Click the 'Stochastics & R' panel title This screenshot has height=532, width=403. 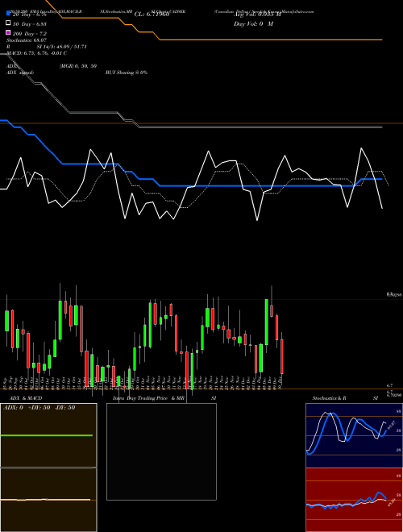click(329, 398)
